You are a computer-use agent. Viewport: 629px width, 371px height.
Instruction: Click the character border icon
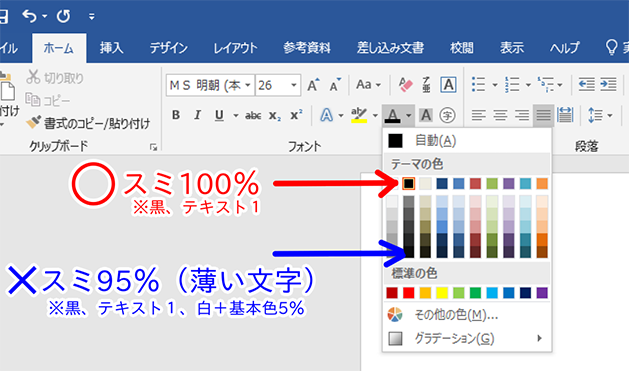click(x=448, y=85)
